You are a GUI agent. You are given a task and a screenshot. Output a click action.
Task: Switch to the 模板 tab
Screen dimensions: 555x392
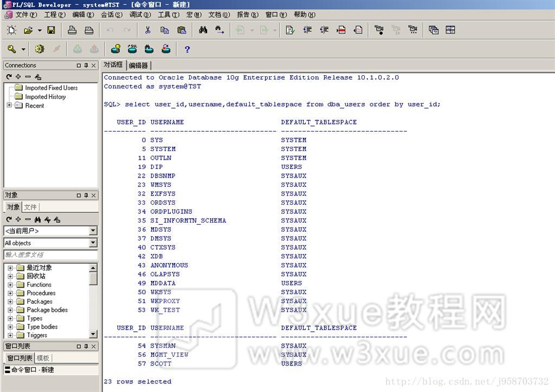pos(43,358)
